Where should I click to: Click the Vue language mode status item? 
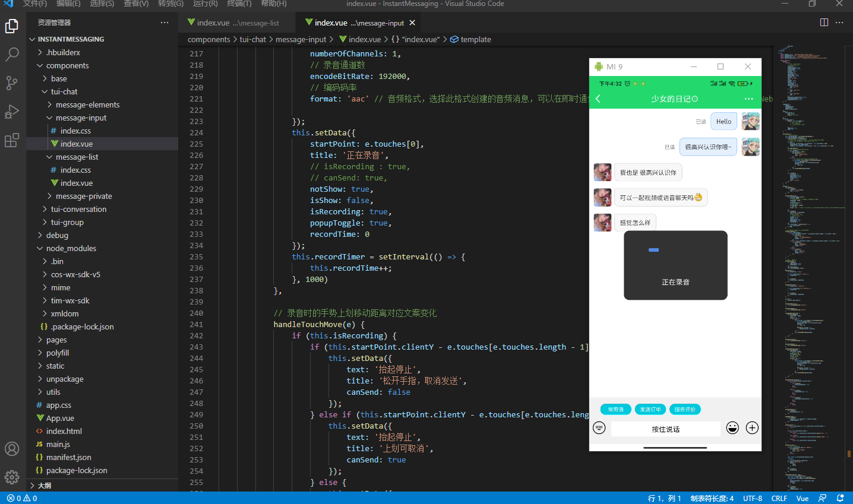pyautogui.click(x=803, y=498)
